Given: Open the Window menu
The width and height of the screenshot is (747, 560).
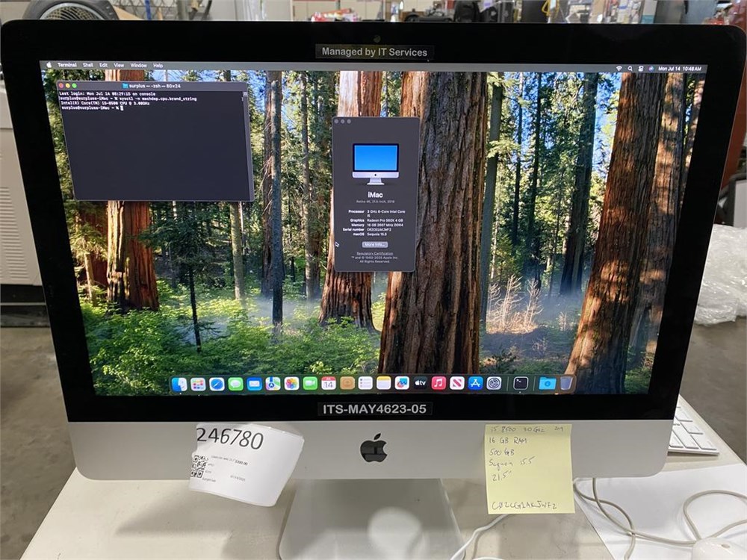Looking at the screenshot, I should 139,65.
